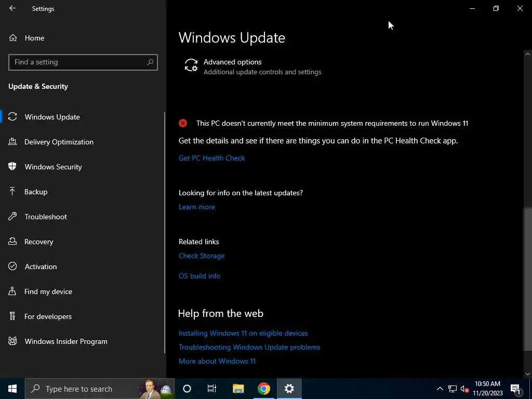
Task: Open the Check Storage link
Action: [202, 256]
